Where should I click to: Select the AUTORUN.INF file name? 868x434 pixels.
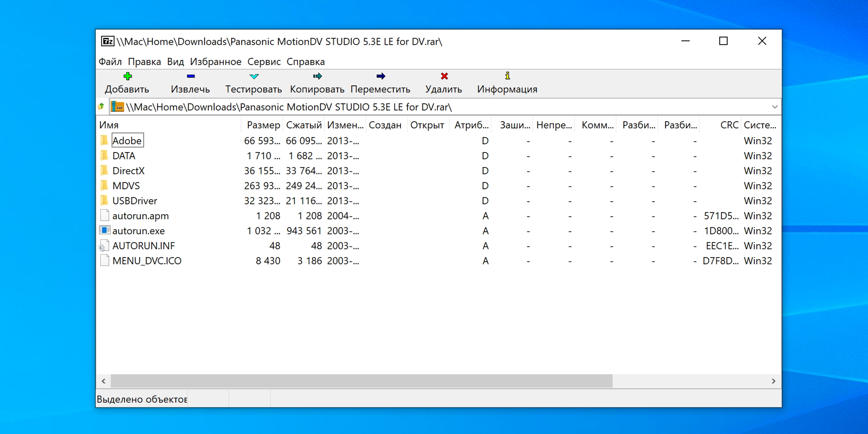(x=143, y=246)
